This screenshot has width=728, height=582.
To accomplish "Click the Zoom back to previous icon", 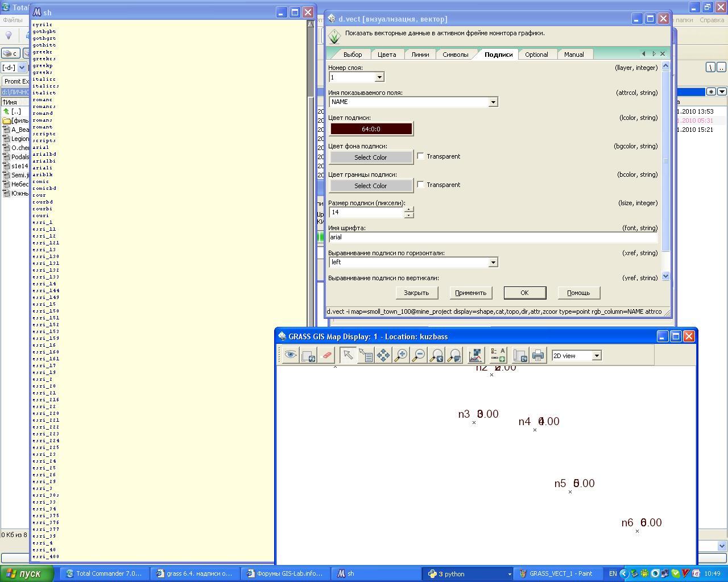I will point(437,355).
